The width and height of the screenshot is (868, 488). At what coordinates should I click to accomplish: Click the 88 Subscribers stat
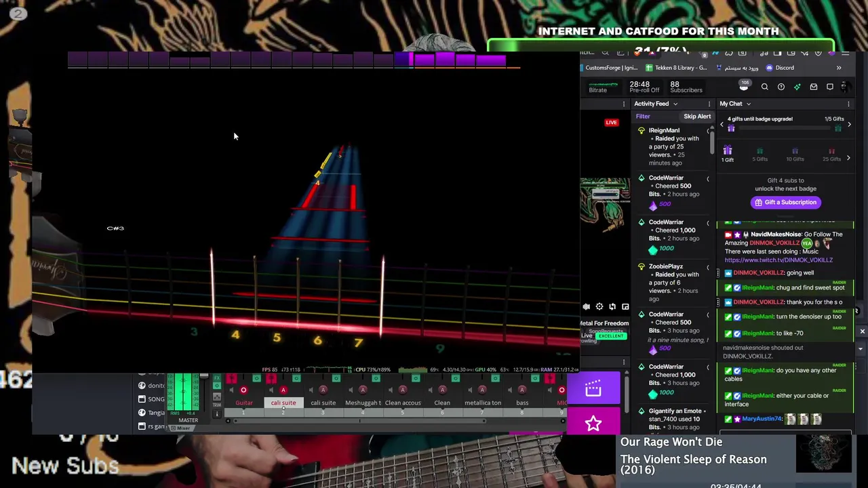coord(686,87)
